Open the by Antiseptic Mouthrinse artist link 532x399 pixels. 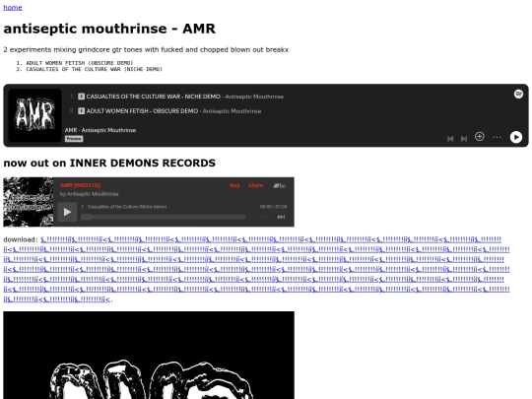coord(90,194)
